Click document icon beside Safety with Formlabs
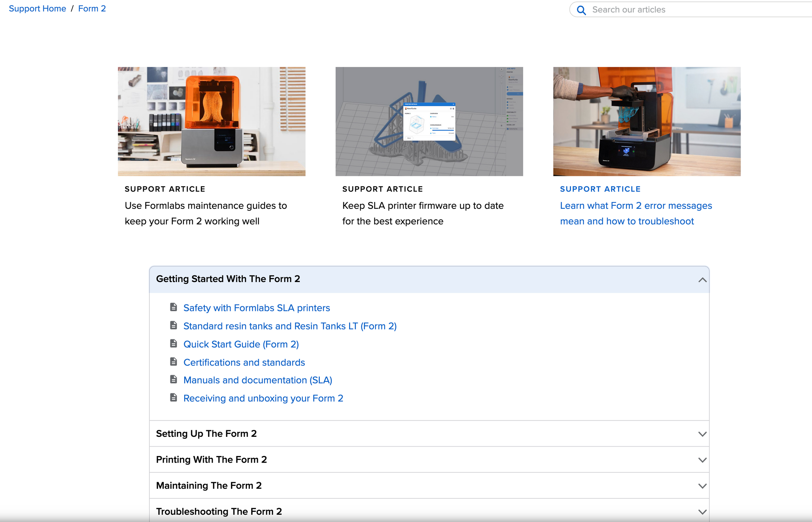 pos(174,307)
